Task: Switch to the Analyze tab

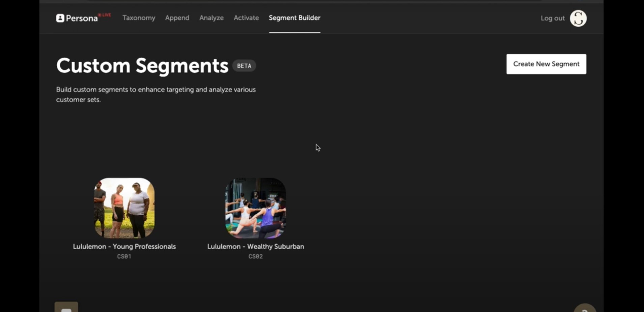Action: 212,18
